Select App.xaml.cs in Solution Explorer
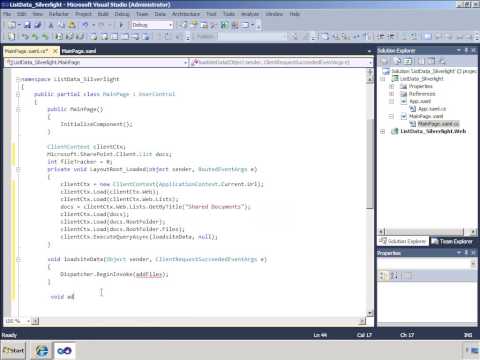 pyautogui.click(x=432, y=109)
